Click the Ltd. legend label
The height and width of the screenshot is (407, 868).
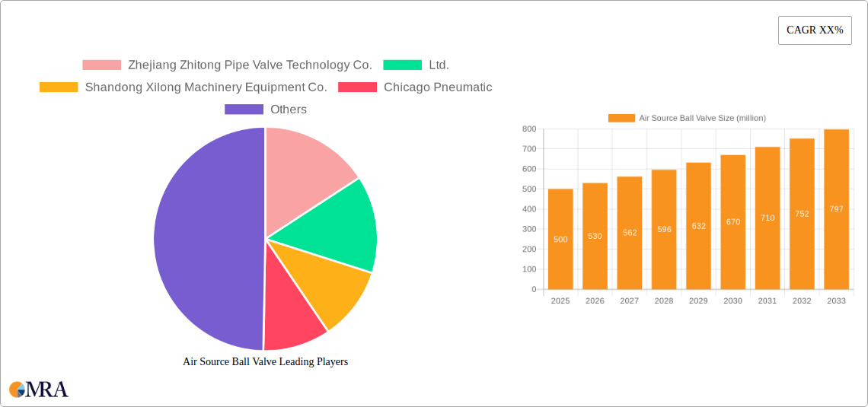click(439, 65)
